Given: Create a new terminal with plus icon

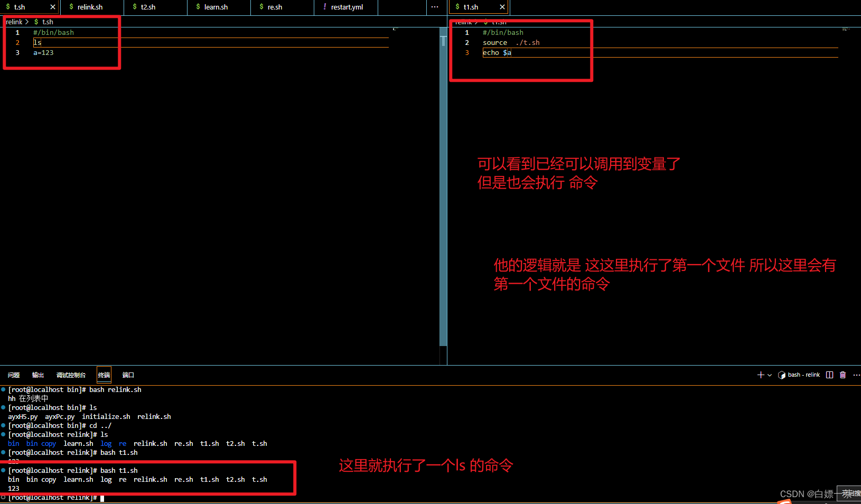Looking at the screenshot, I should pyautogui.click(x=761, y=375).
